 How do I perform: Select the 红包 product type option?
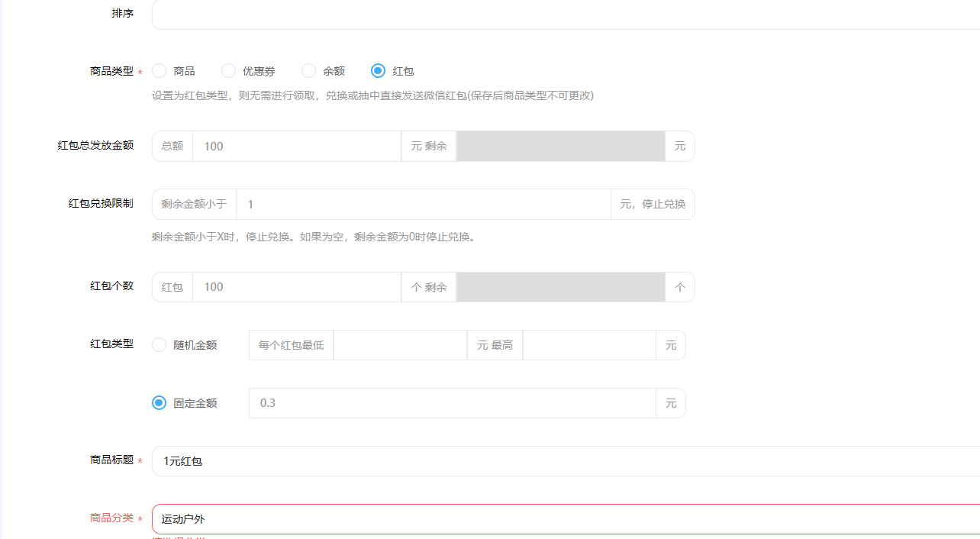[x=378, y=70]
